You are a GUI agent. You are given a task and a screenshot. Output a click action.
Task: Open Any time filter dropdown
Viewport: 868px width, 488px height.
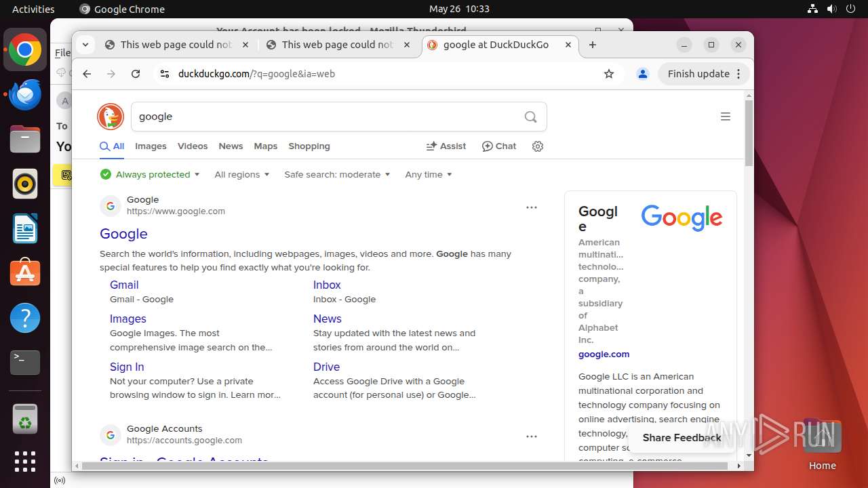pos(429,174)
